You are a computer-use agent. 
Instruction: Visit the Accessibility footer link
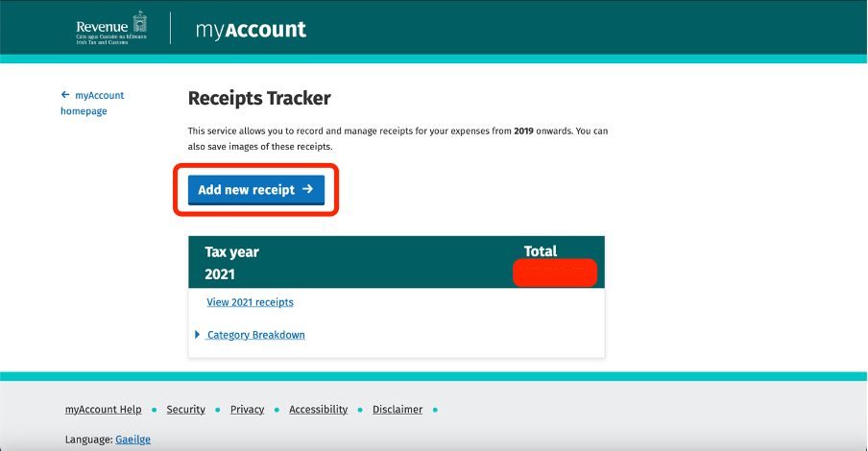[x=319, y=410]
